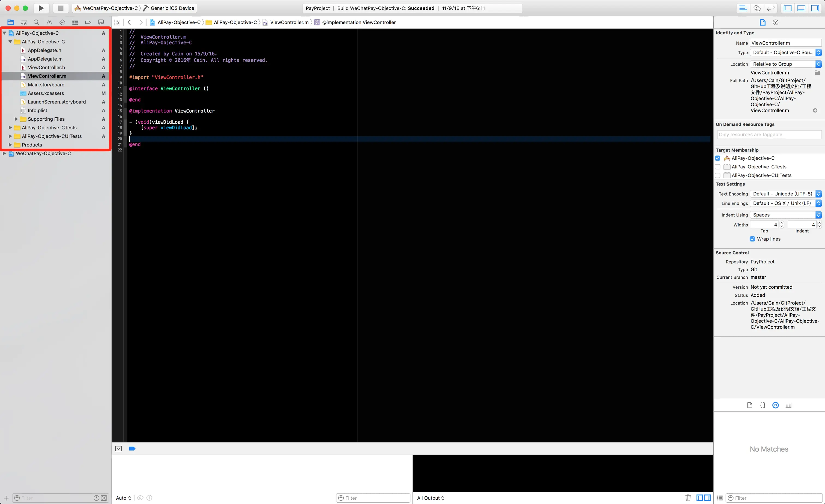Click ViewController.m in the jump bar
The image size is (825, 504).
[289, 22]
